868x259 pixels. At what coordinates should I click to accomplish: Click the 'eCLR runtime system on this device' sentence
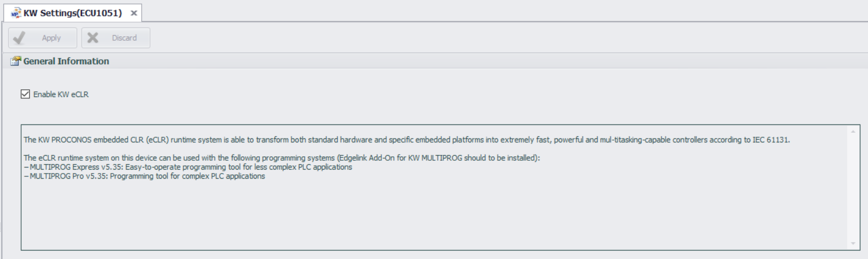point(282,158)
